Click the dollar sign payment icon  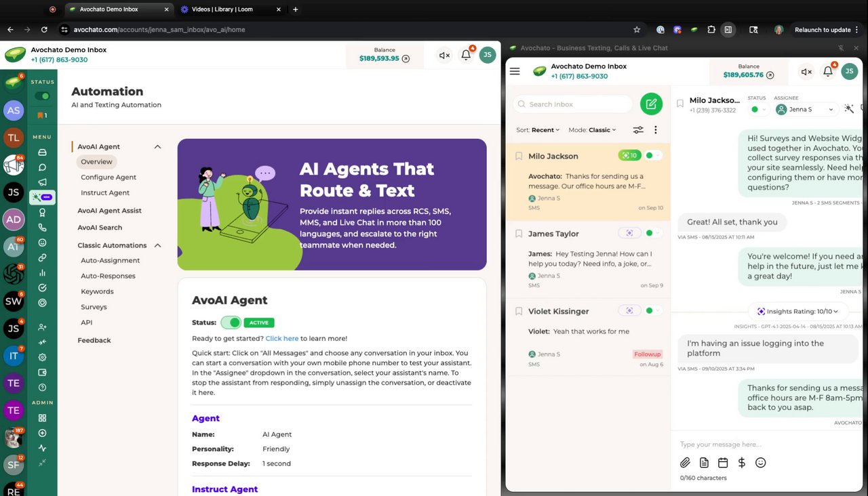click(742, 463)
